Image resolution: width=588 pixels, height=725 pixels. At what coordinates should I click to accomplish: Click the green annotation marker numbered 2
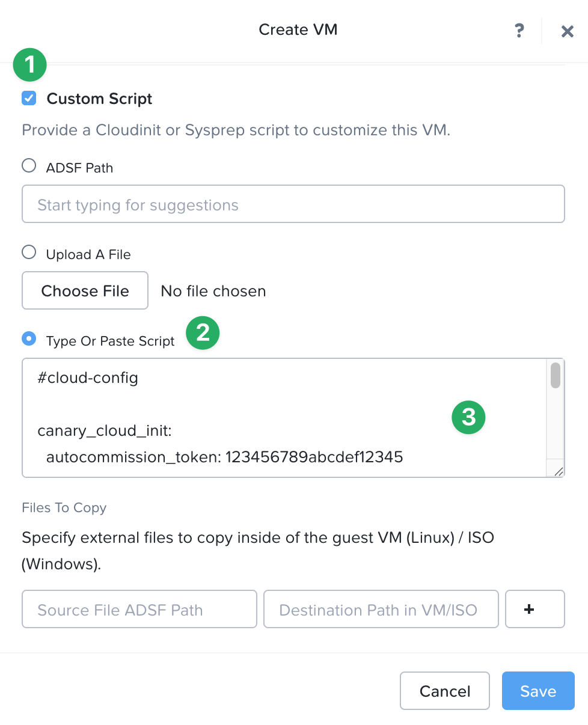point(203,333)
